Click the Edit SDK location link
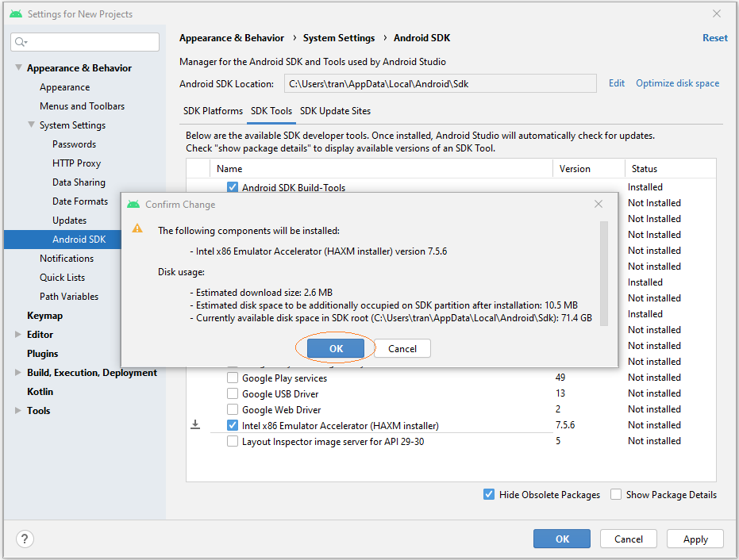Screen dimensions: 739x560 [617, 83]
